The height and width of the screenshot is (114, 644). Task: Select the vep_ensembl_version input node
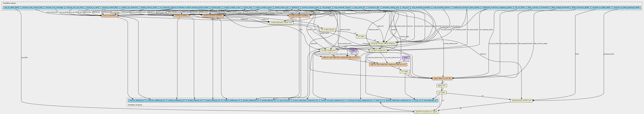[x=343, y=8]
